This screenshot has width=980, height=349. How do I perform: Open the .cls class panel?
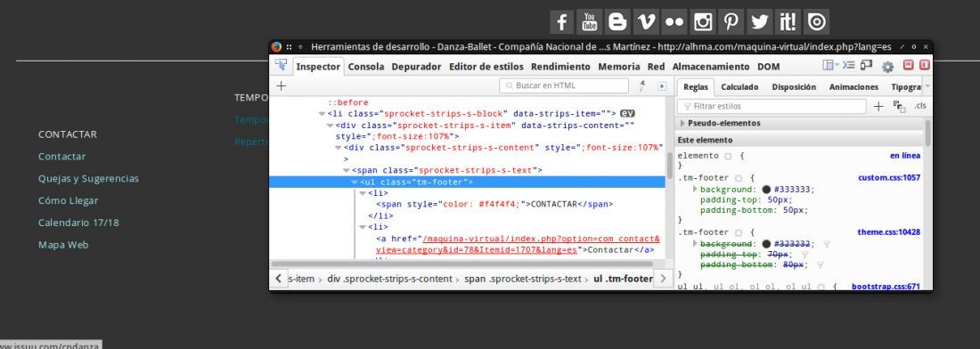pos(920,106)
